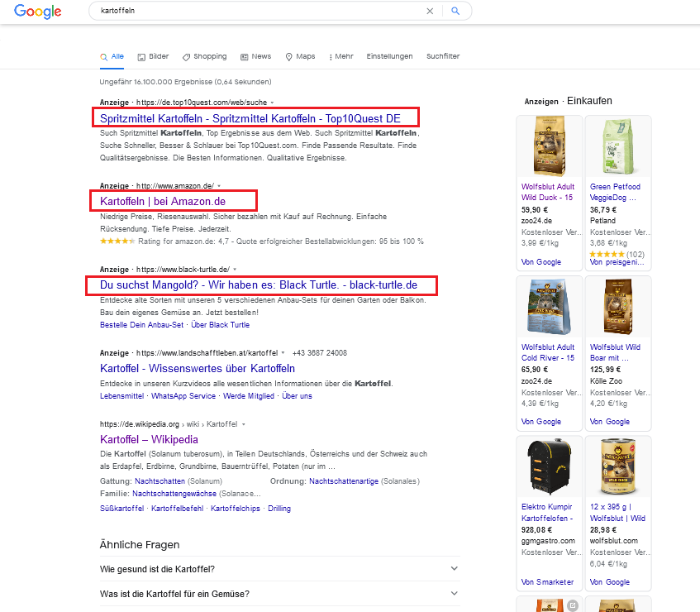This screenshot has height=612, width=700.
Task: Click the Bestelle Dein Anbau-Set sitelink
Action: 141,325
